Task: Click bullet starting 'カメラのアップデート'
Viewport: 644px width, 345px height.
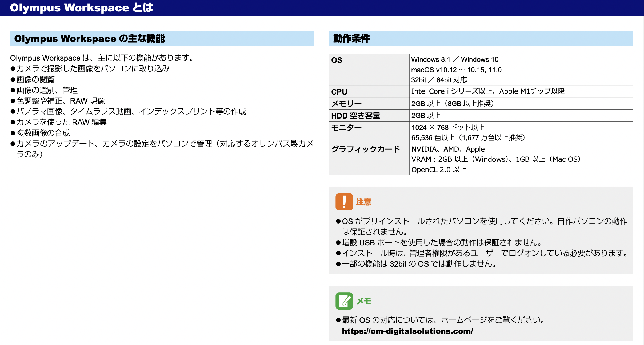Action: [162, 149]
